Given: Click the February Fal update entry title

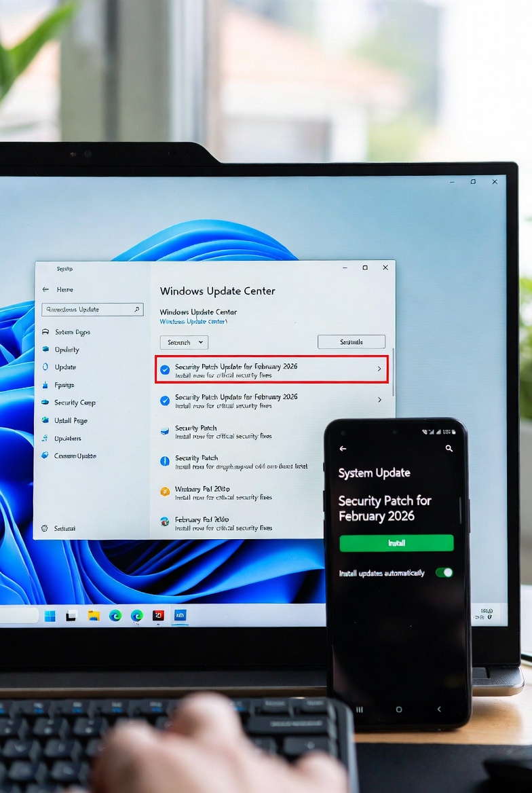Looking at the screenshot, I should [x=202, y=519].
